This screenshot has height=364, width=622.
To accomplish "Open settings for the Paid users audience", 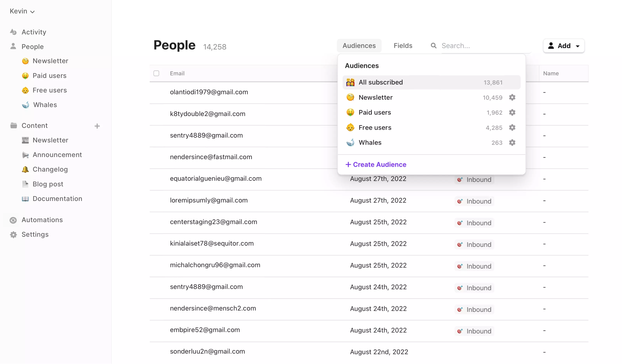I will click(x=512, y=113).
